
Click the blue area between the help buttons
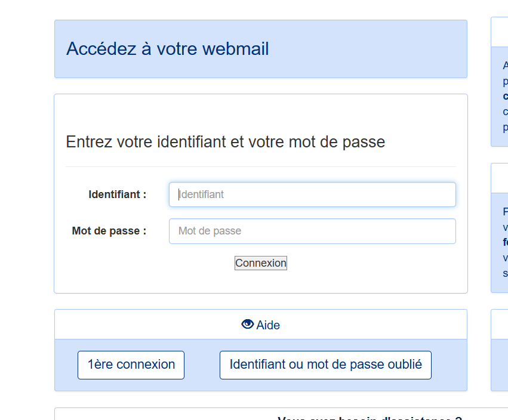coord(202,365)
